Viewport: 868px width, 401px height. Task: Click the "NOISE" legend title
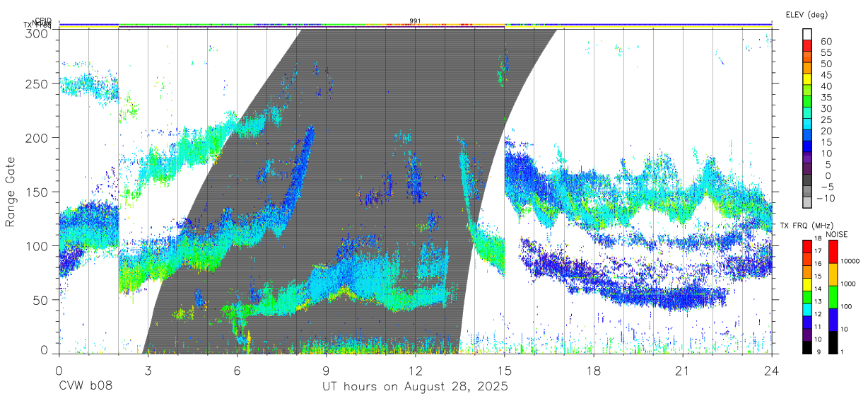[838, 235]
